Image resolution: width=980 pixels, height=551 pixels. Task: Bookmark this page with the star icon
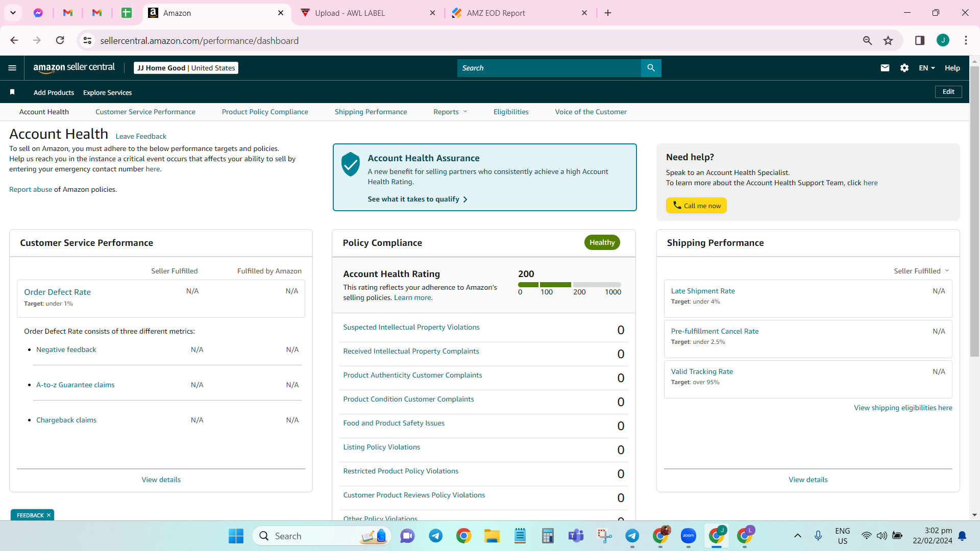tap(888, 40)
